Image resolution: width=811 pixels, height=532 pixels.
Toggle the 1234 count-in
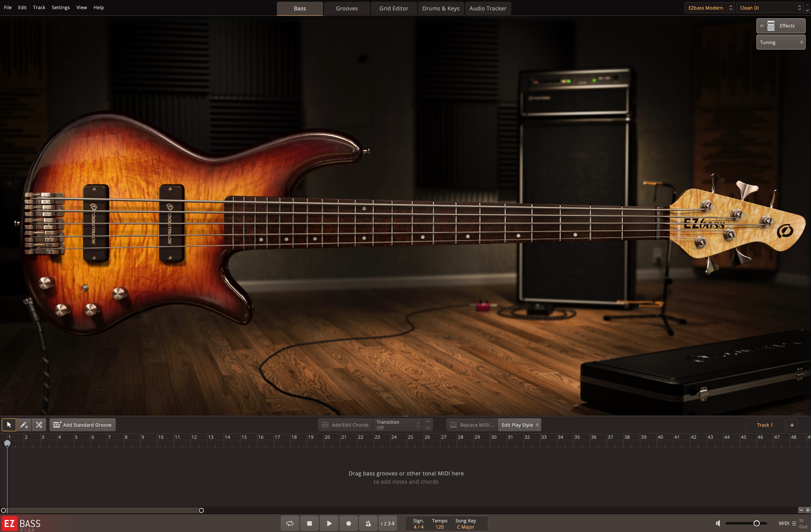click(x=387, y=523)
